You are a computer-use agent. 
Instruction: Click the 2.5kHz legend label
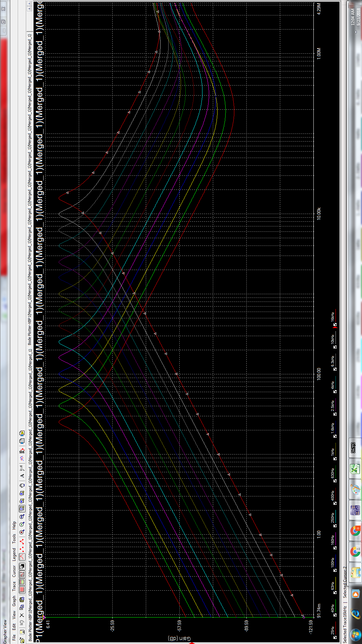[333, 406]
